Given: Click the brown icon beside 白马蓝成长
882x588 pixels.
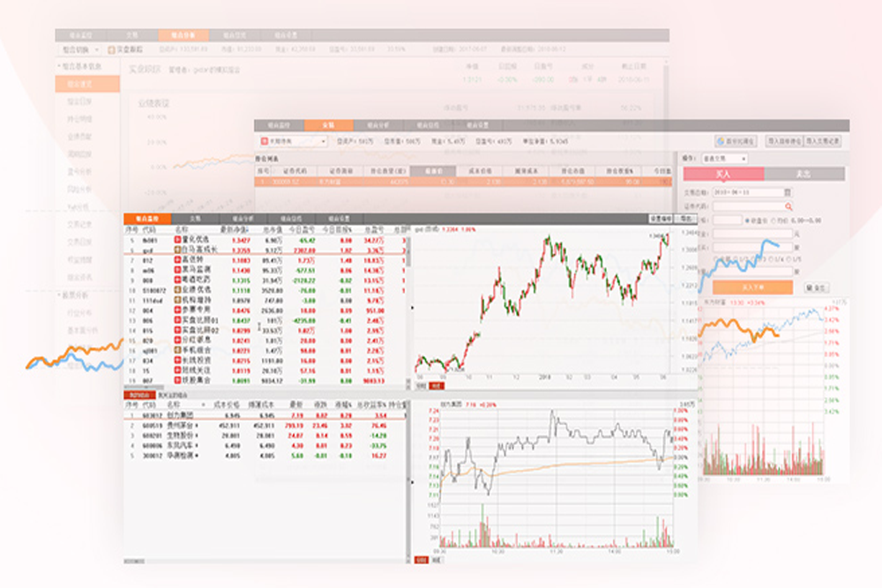Looking at the screenshot, I should pyautogui.click(x=178, y=250).
